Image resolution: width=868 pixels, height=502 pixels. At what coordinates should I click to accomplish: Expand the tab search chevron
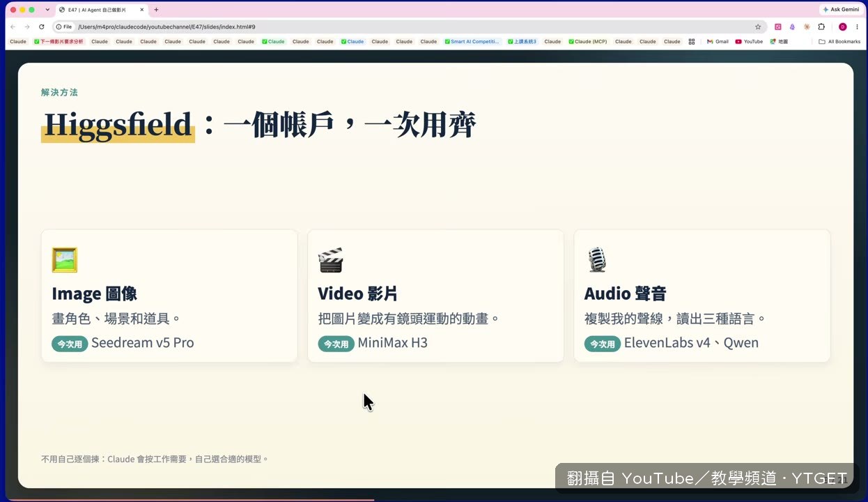(x=47, y=10)
